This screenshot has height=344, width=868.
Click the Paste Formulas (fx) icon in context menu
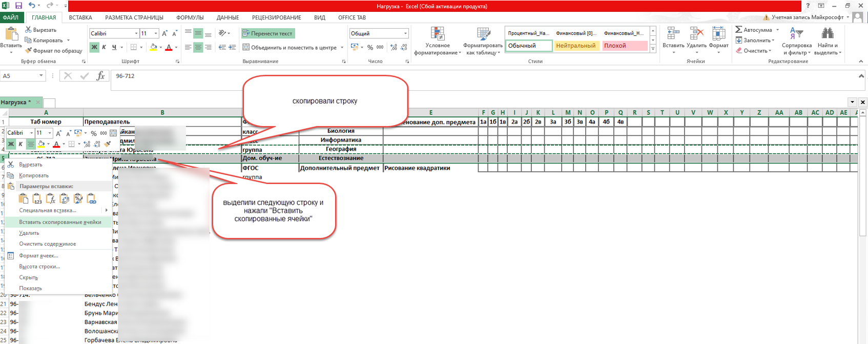[x=51, y=199]
